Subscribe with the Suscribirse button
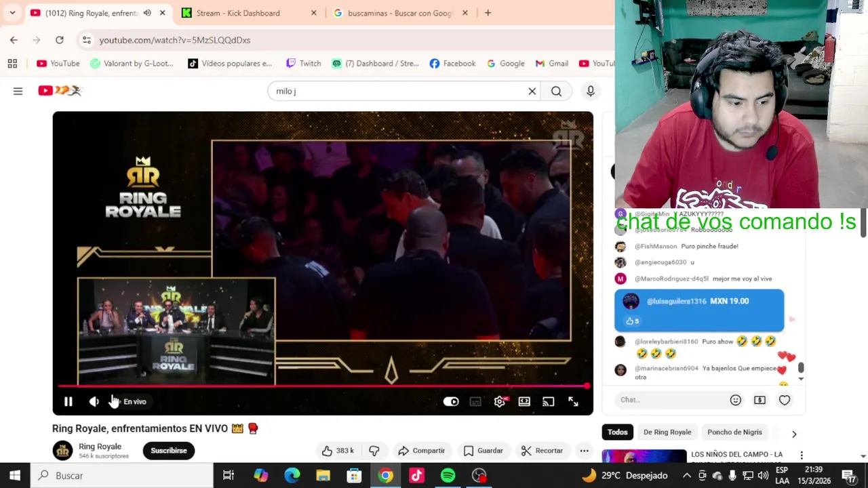Viewport: 868px width, 488px height. pos(169,451)
